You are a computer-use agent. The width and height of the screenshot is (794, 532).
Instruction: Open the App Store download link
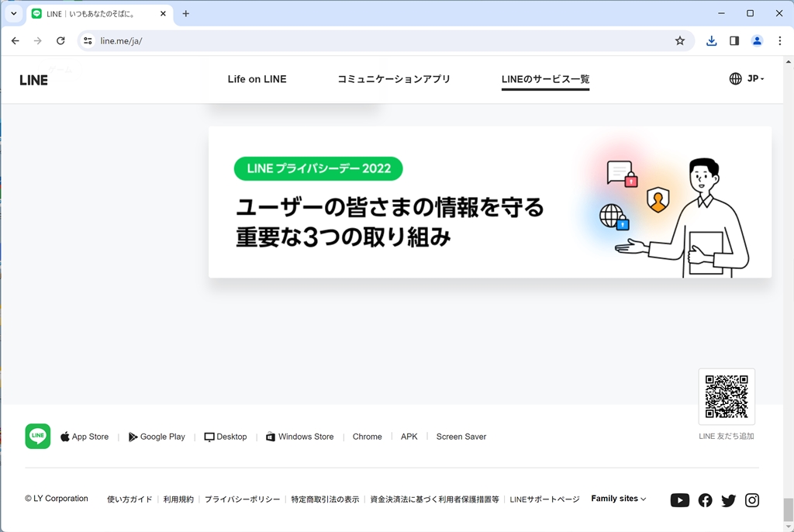(x=85, y=437)
